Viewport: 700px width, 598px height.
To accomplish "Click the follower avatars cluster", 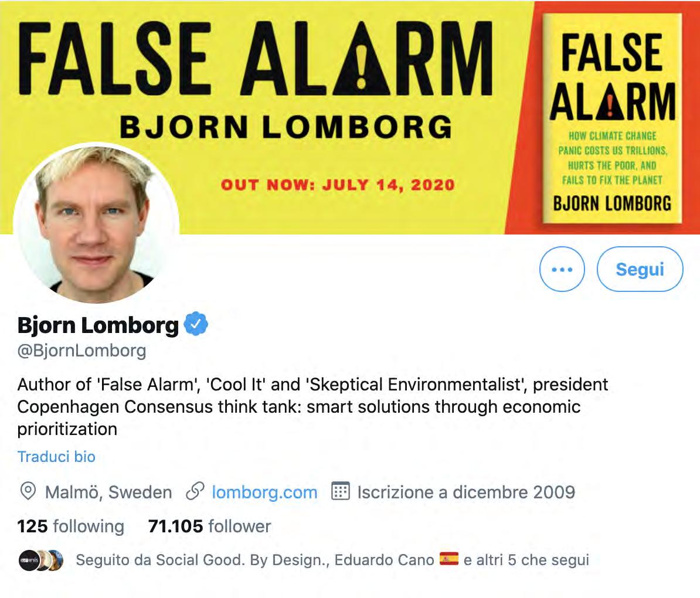I will click(x=40, y=560).
